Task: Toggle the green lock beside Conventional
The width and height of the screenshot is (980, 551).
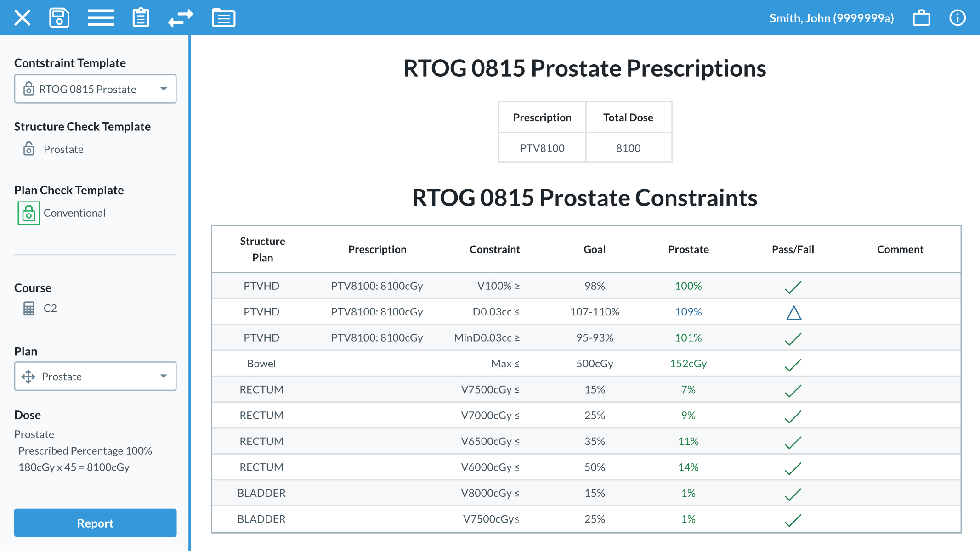Action: [x=29, y=213]
